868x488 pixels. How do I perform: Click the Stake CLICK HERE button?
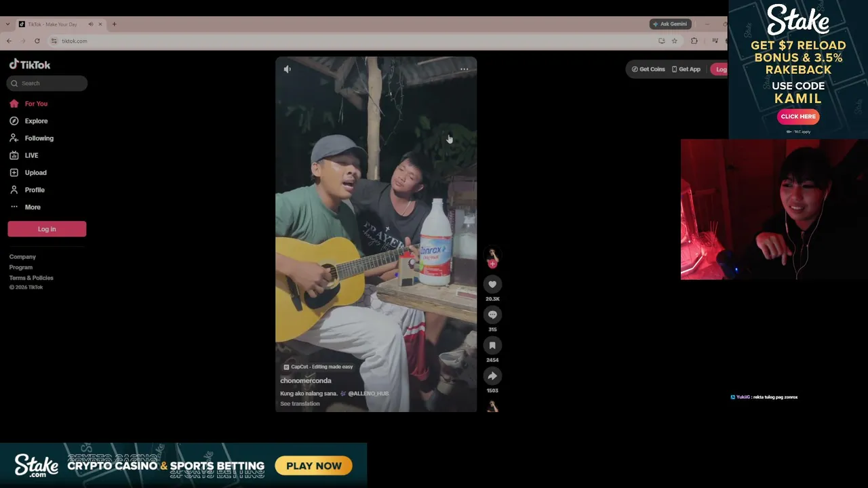tap(798, 117)
